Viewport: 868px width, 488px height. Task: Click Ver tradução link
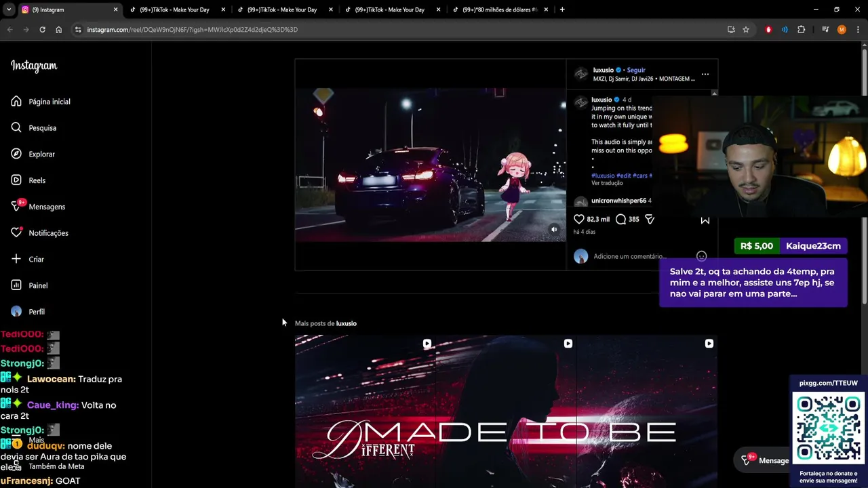[x=607, y=183]
